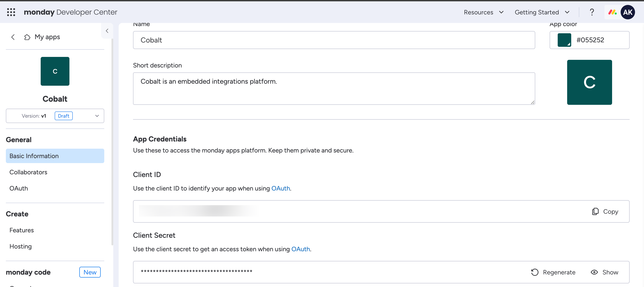Regenerate the client secret
This screenshot has width=644, height=287.
tap(553, 272)
